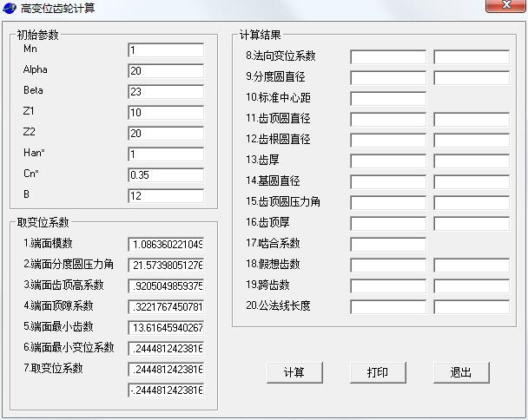Screen dimensions: 528x420
Task: Click second 20.公法线长度 result field
Action: [472, 307]
